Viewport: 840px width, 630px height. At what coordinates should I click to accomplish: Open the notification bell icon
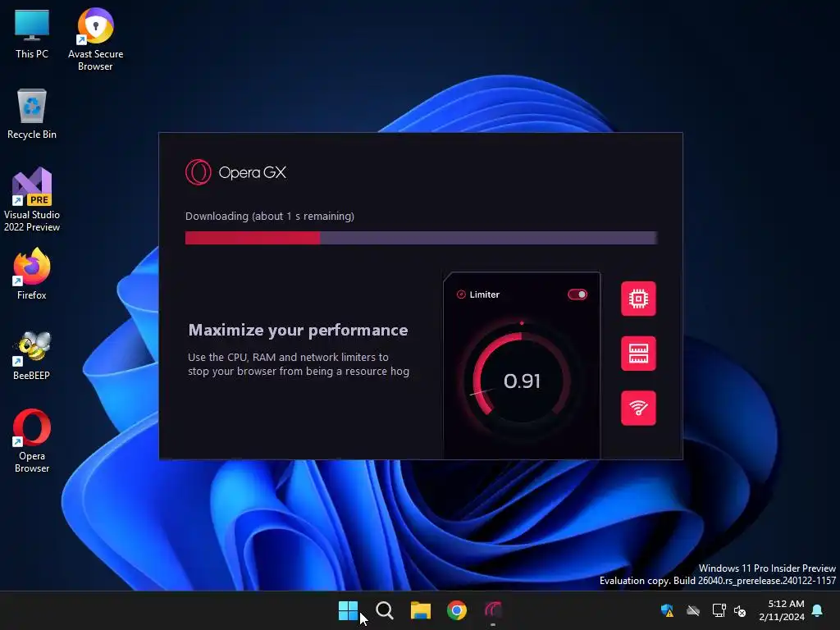click(x=817, y=610)
